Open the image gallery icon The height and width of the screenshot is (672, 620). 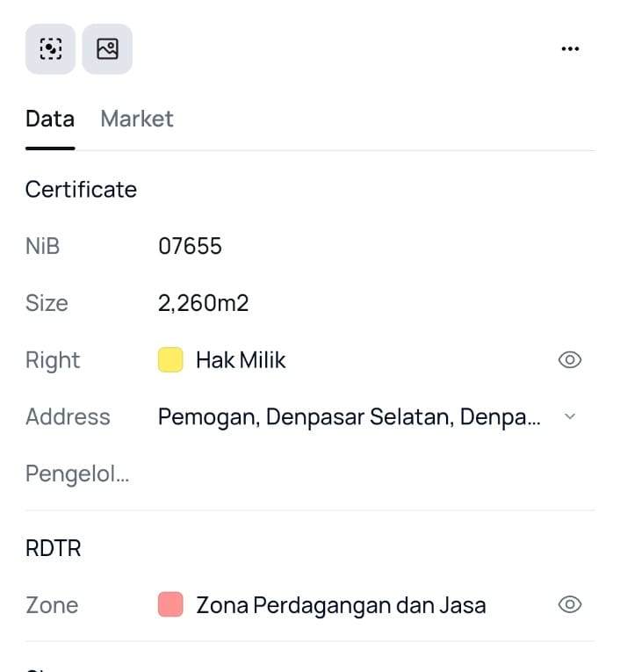click(107, 49)
